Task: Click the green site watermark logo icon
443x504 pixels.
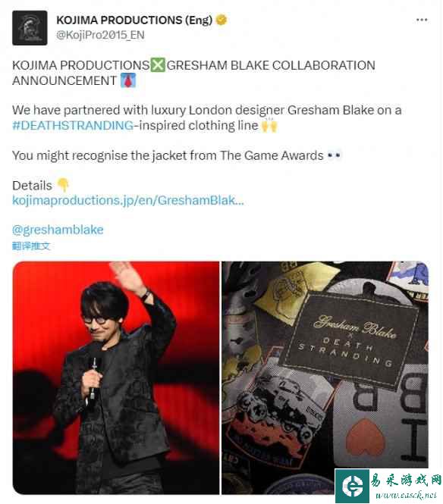Action: (x=352, y=487)
